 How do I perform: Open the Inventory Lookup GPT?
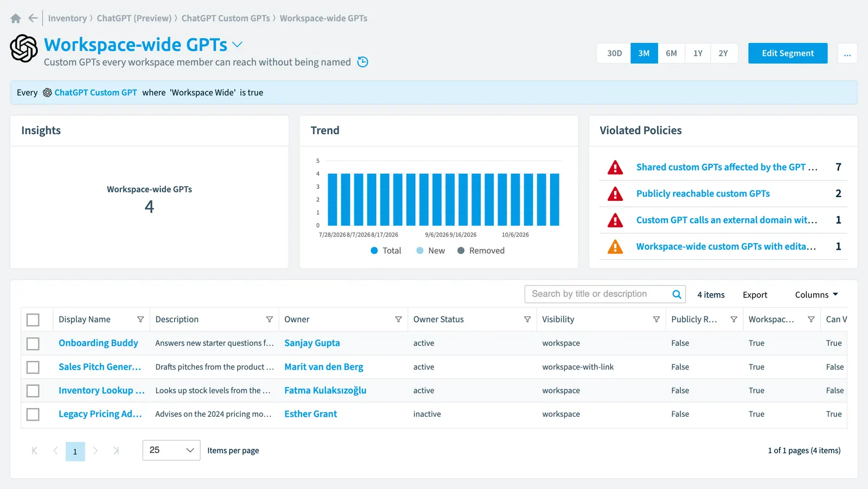[x=101, y=391]
